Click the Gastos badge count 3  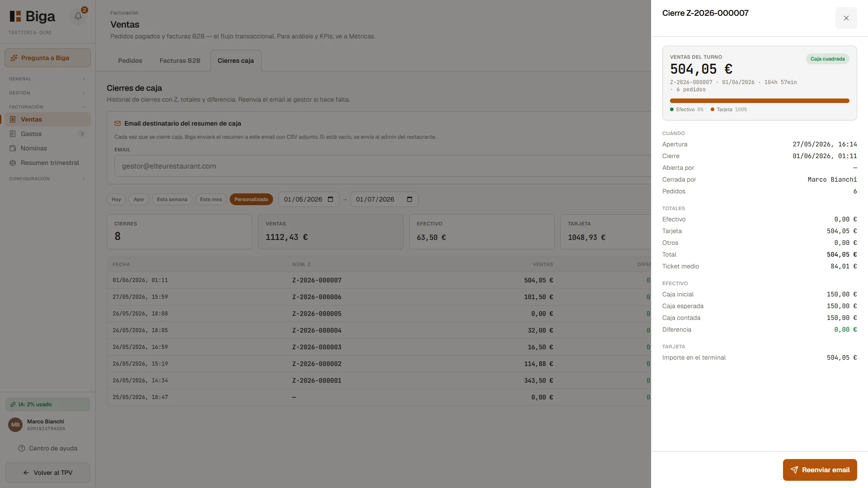(82, 134)
